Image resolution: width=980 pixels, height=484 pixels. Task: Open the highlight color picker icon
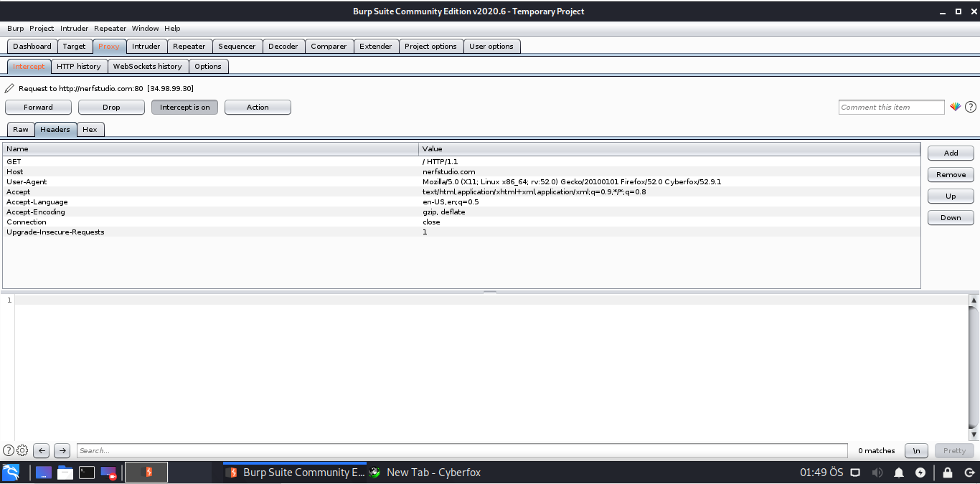coord(955,107)
